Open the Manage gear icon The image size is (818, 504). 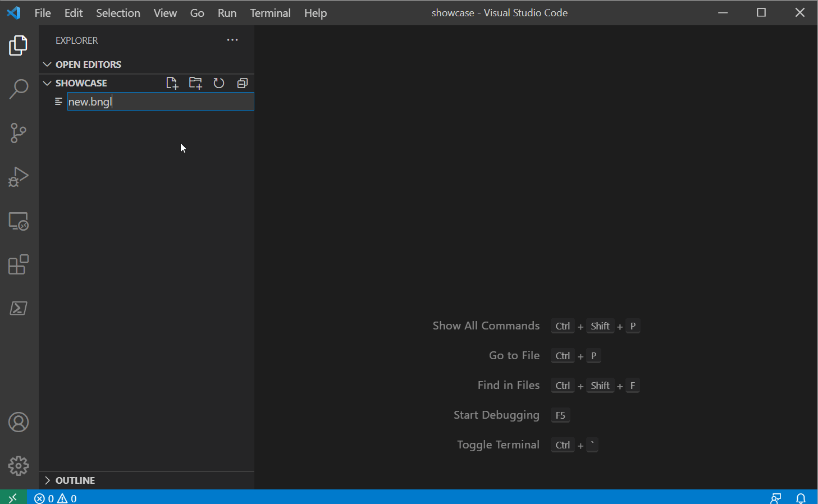click(19, 466)
